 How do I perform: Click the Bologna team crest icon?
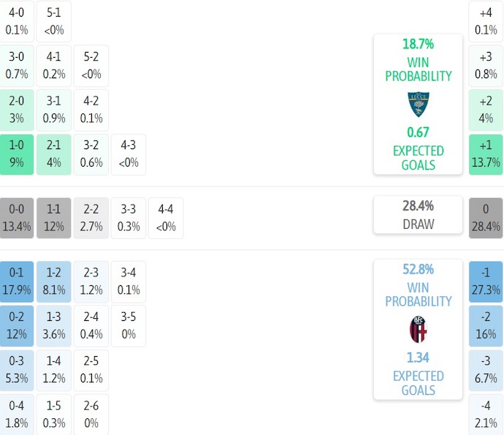[418, 330]
